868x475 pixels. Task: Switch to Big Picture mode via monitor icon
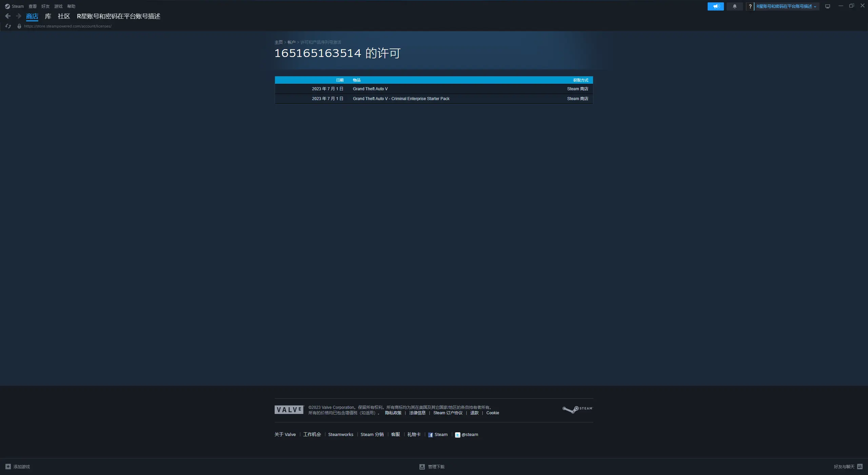(x=827, y=6)
